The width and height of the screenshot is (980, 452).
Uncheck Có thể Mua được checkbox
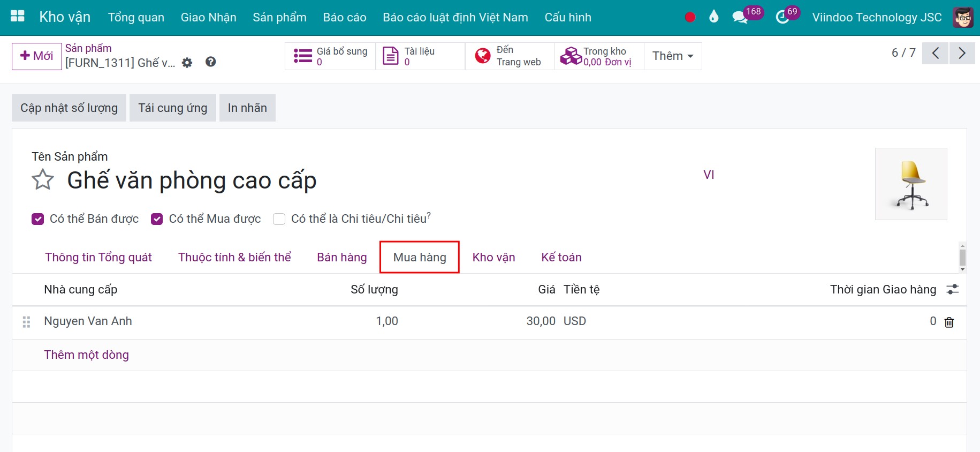click(157, 219)
